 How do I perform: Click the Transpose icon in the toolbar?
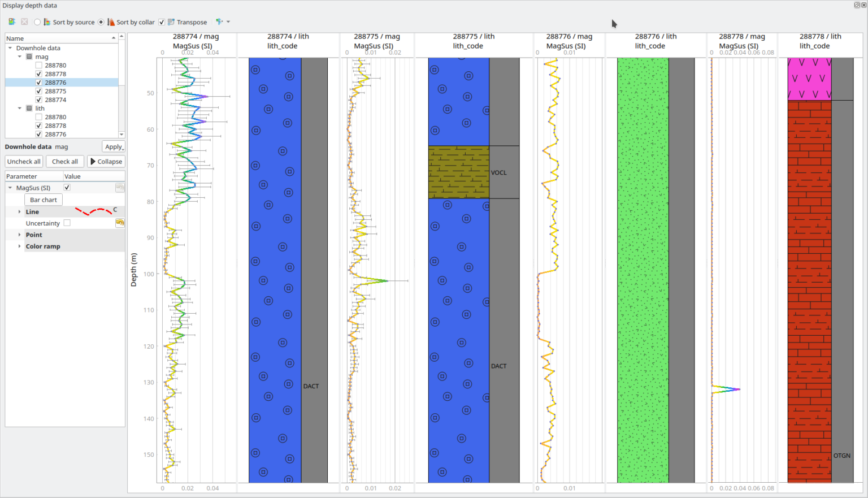tap(171, 22)
